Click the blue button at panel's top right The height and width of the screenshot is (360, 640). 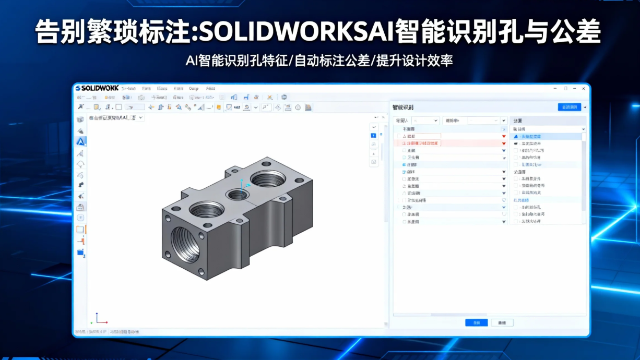(569, 107)
